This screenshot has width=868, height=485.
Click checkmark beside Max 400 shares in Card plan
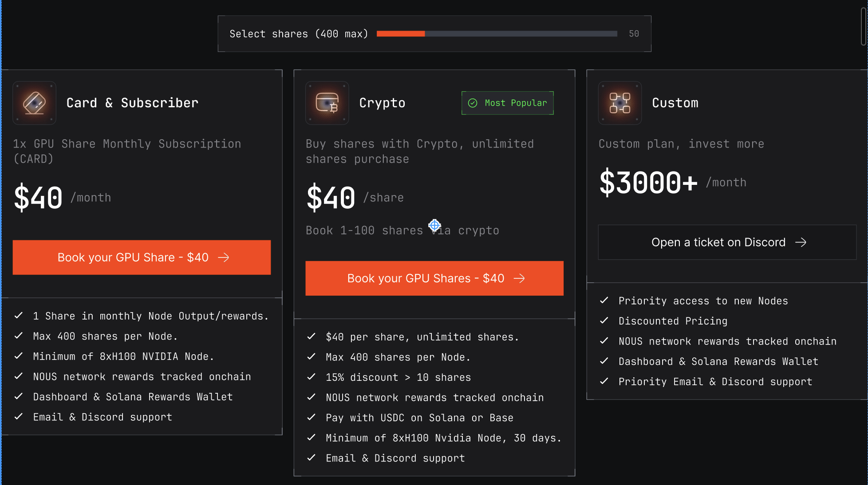click(19, 336)
